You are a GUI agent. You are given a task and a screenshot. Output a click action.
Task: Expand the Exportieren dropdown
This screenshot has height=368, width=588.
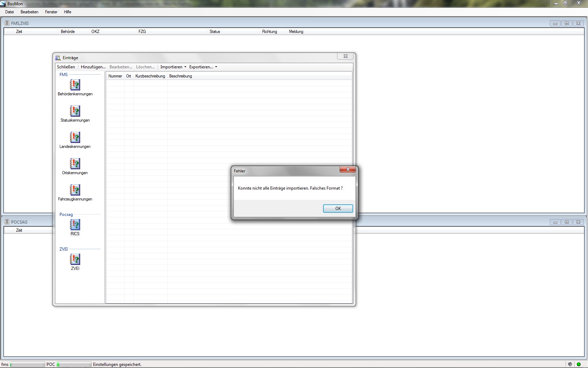(x=203, y=67)
